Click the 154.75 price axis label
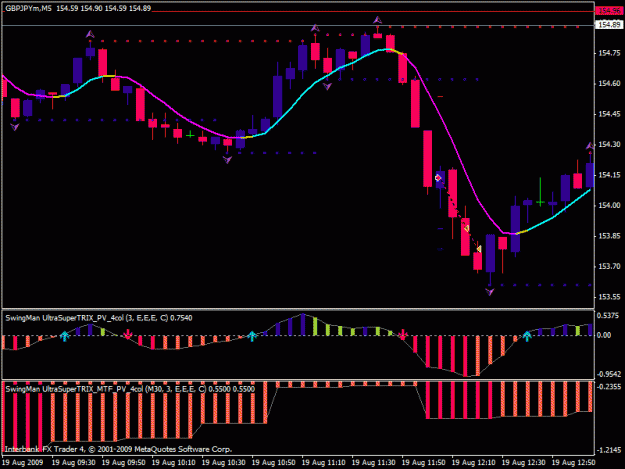This screenshot has width=625, height=469. coord(609,53)
